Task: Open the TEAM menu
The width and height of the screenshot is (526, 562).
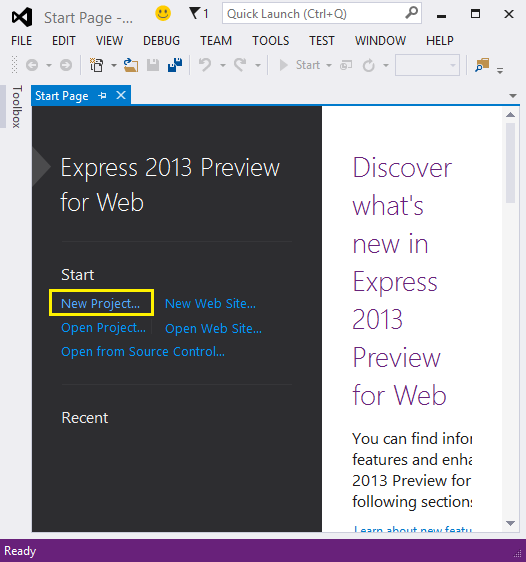Action: pyautogui.click(x=216, y=41)
